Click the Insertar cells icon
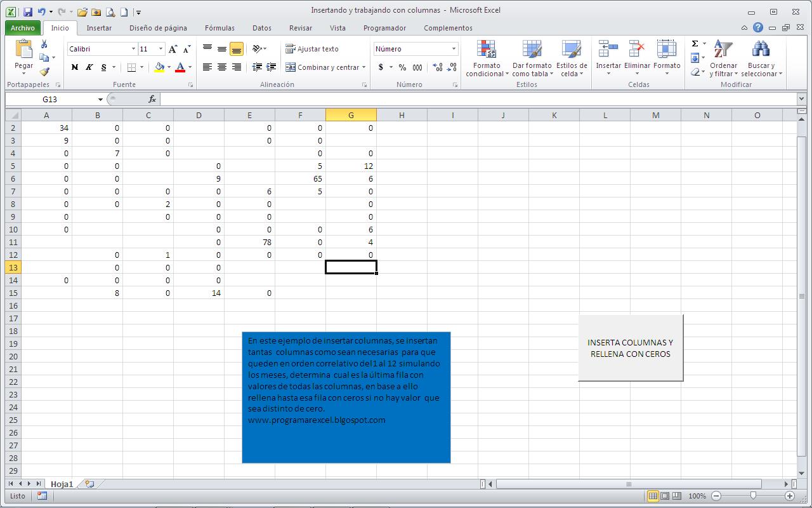 tap(608, 49)
